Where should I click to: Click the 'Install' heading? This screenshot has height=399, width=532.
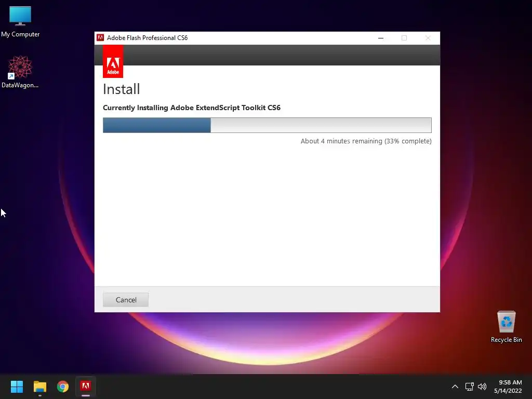[121, 89]
